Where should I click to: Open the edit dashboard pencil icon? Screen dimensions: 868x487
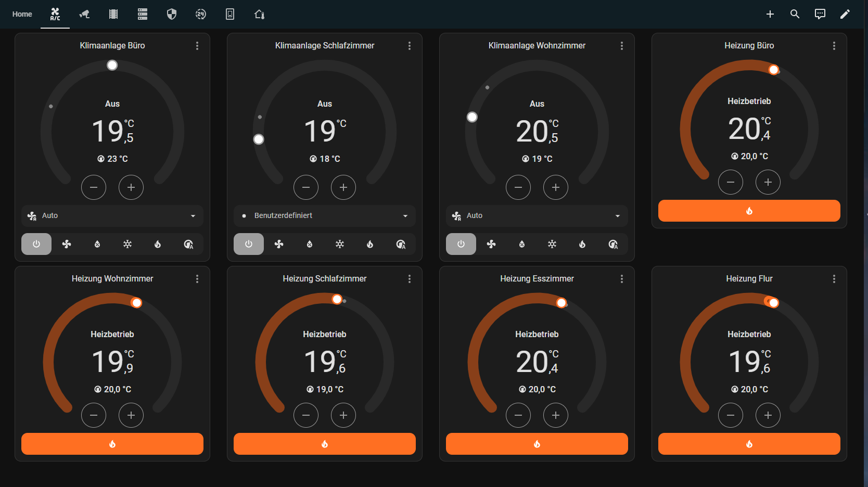point(845,14)
